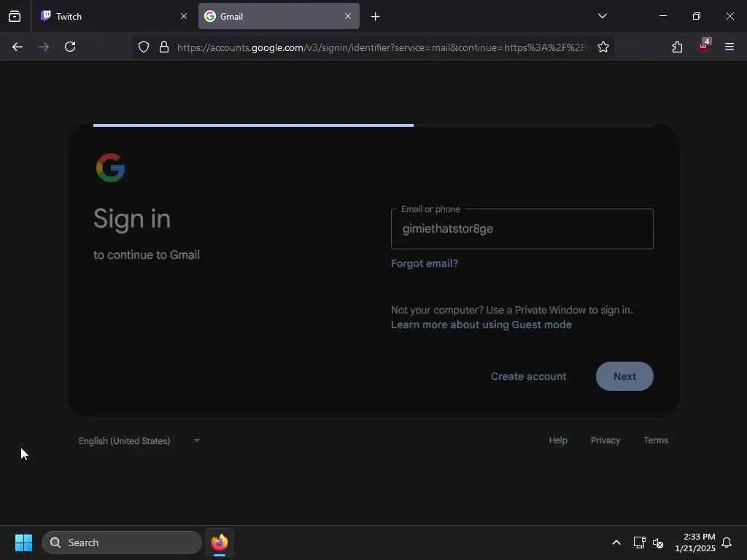Minimize the Firefox window
Image resolution: width=747 pixels, height=560 pixels.
pos(662,16)
